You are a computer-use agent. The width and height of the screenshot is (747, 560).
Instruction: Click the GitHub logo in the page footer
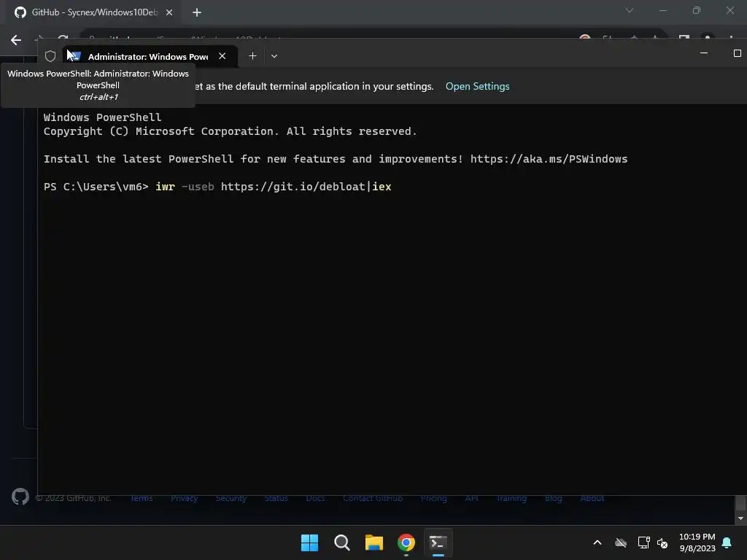point(20,497)
